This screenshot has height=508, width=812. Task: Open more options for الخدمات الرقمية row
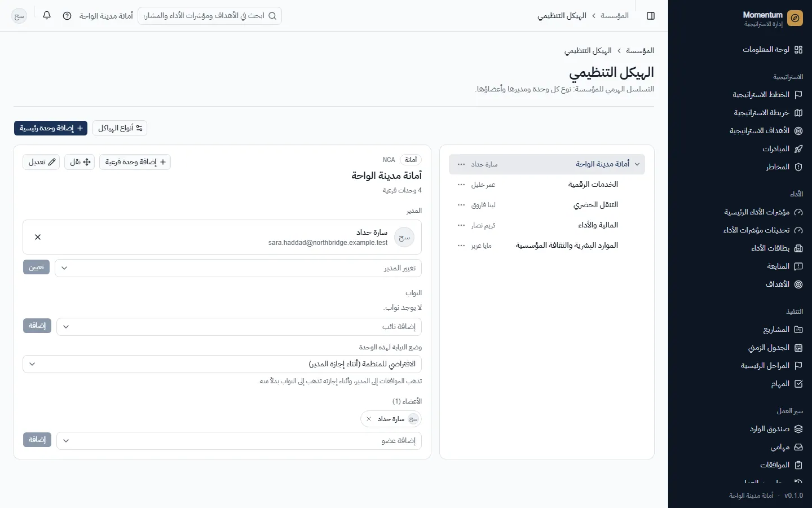point(461,185)
